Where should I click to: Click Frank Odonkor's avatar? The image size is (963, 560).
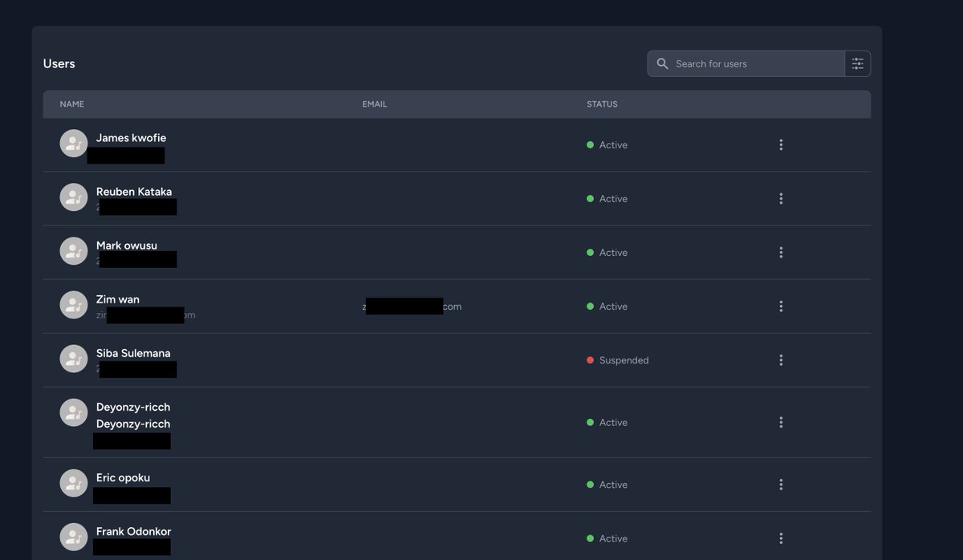click(x=73, y=536)
